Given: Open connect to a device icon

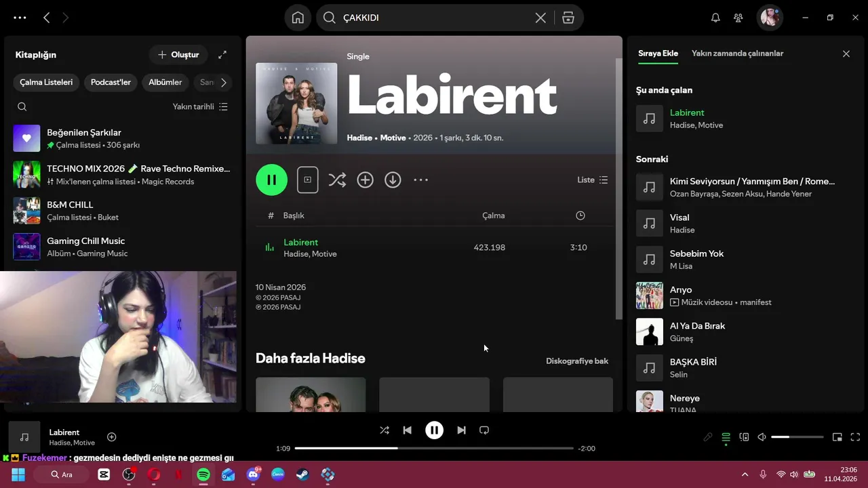Looking at the screenshot, I should coord(744,437).
